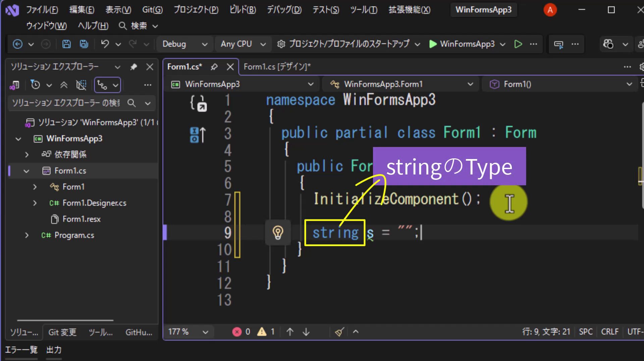
Task: Open the Git(G) menu
Action: pos(152,10)
